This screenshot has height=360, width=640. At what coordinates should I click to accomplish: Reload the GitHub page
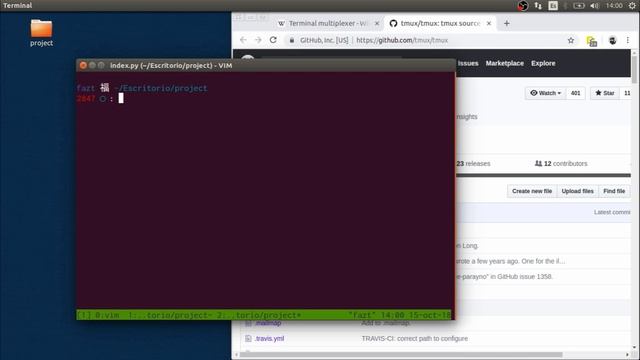point(273,40)
